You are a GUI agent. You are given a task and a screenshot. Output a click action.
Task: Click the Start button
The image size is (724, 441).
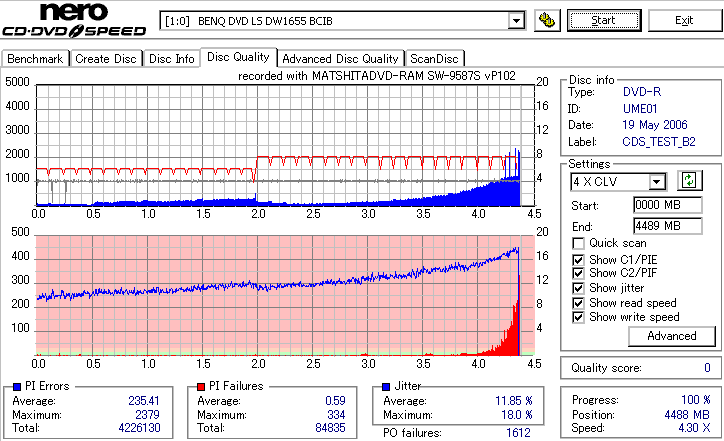click(604, 21)
